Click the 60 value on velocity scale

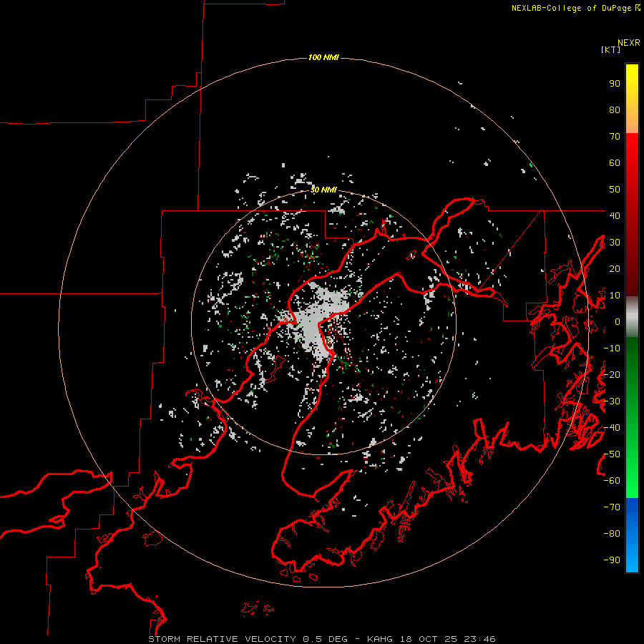615,163
